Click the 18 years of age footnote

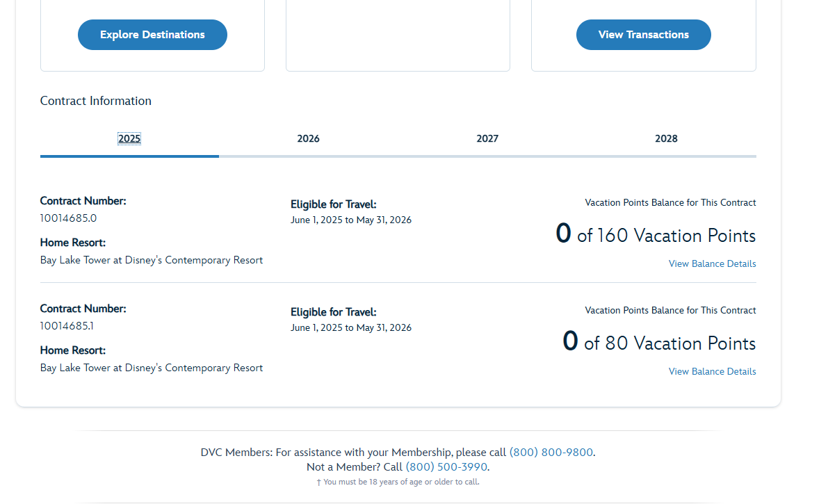click(398, 482)
